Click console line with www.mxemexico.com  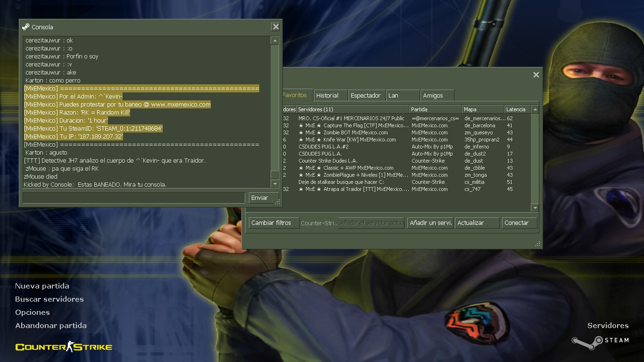click(x=117, y=105)
